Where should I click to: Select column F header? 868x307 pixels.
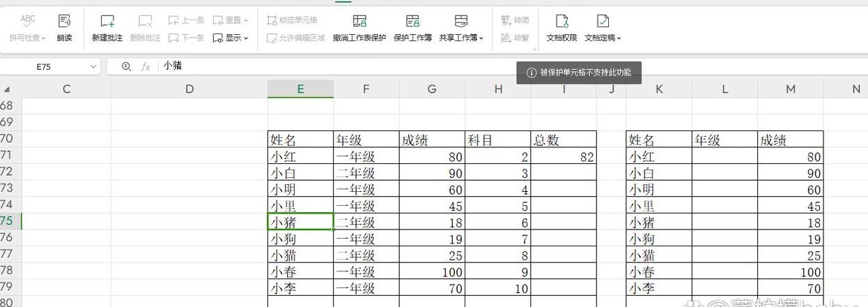pos(366,89)
